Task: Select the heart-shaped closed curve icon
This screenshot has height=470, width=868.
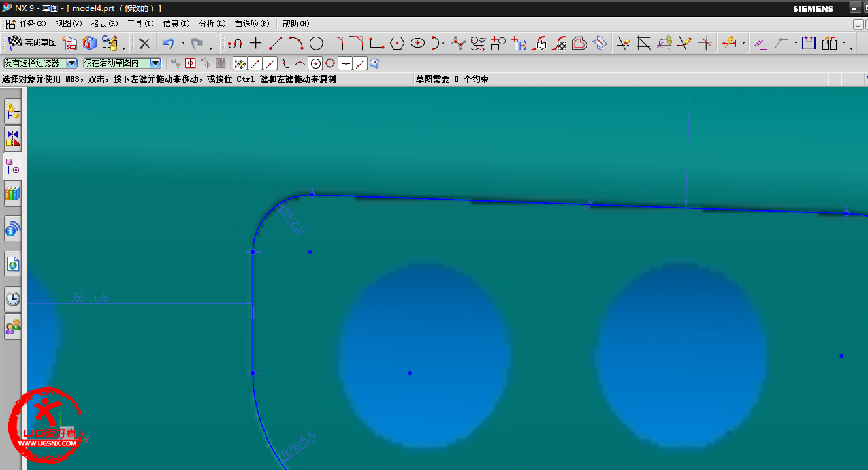Action: [579, 44]
